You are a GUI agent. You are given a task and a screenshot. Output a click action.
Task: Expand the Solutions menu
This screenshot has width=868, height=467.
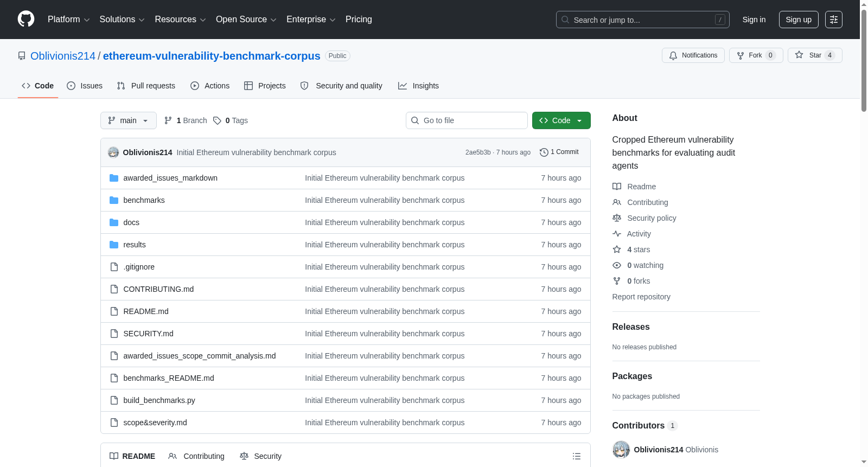[x=122, y=20]
